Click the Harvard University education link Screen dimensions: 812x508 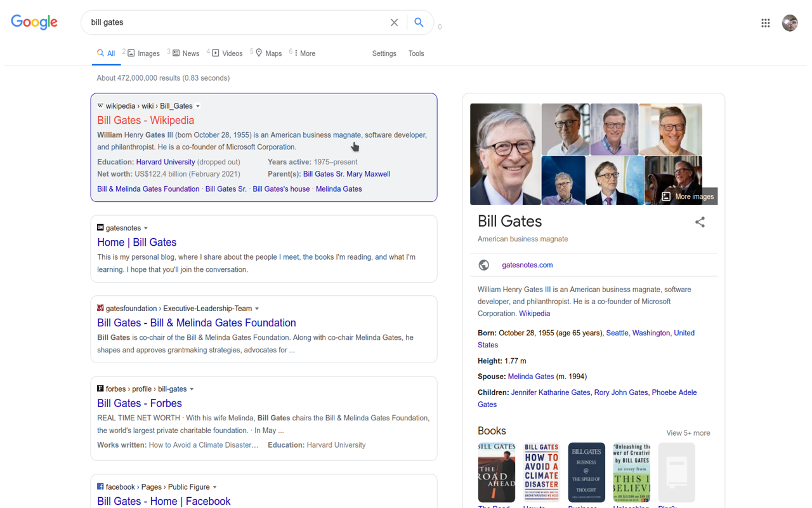tap(166, 162)
